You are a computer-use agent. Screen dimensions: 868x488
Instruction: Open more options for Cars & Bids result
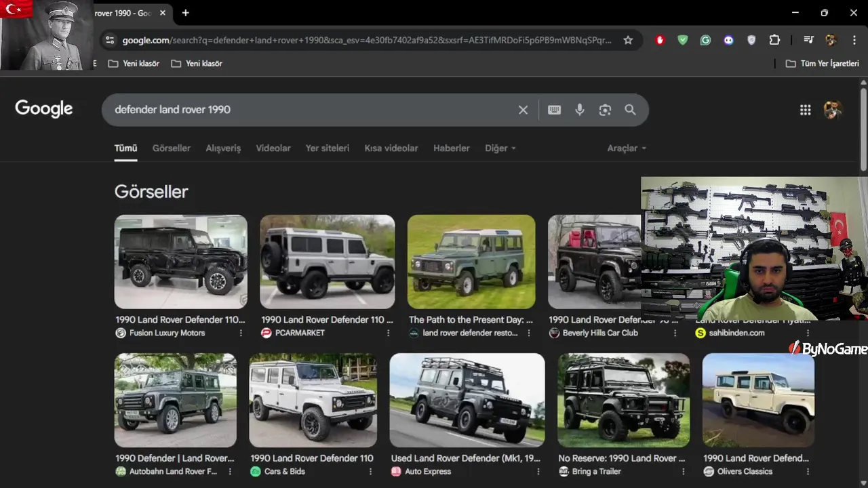coord(370,472)
